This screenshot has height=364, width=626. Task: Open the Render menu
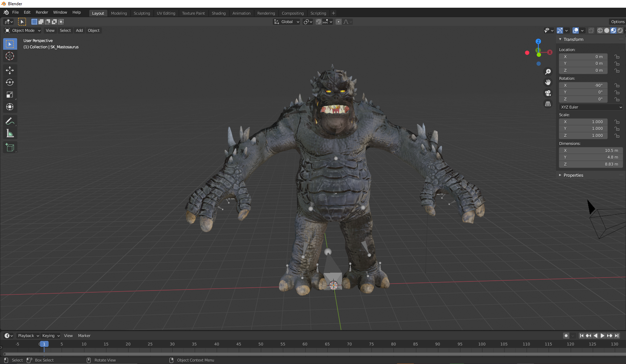coord(42,12)
